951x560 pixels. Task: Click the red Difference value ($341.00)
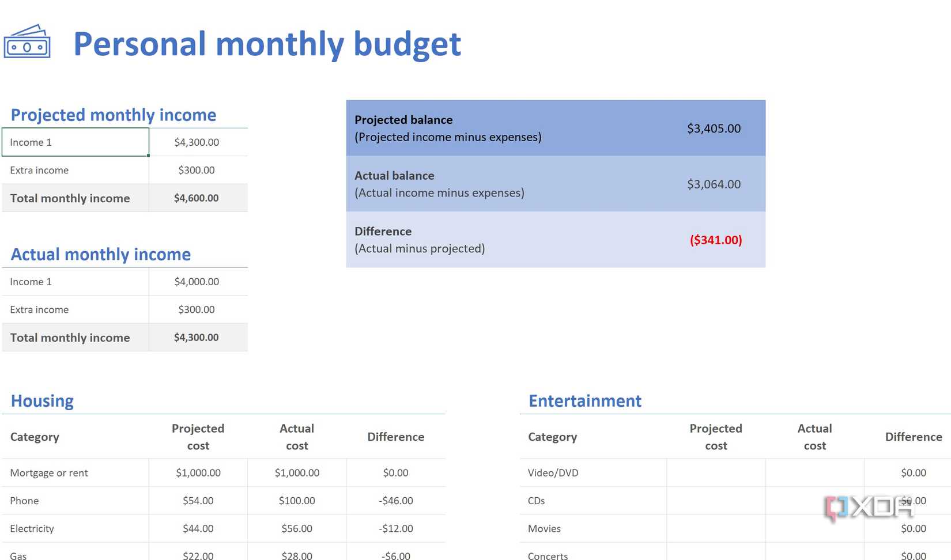coord(716,240)
